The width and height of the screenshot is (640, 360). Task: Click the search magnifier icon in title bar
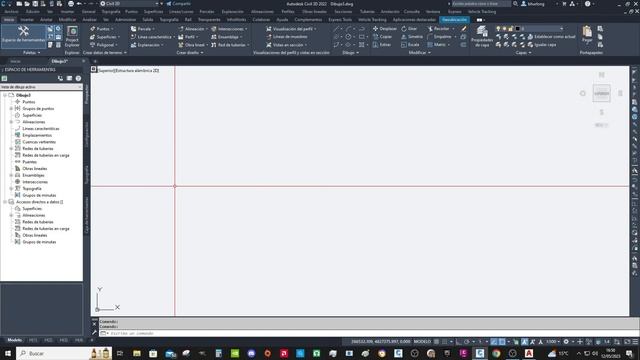[516, 4]
